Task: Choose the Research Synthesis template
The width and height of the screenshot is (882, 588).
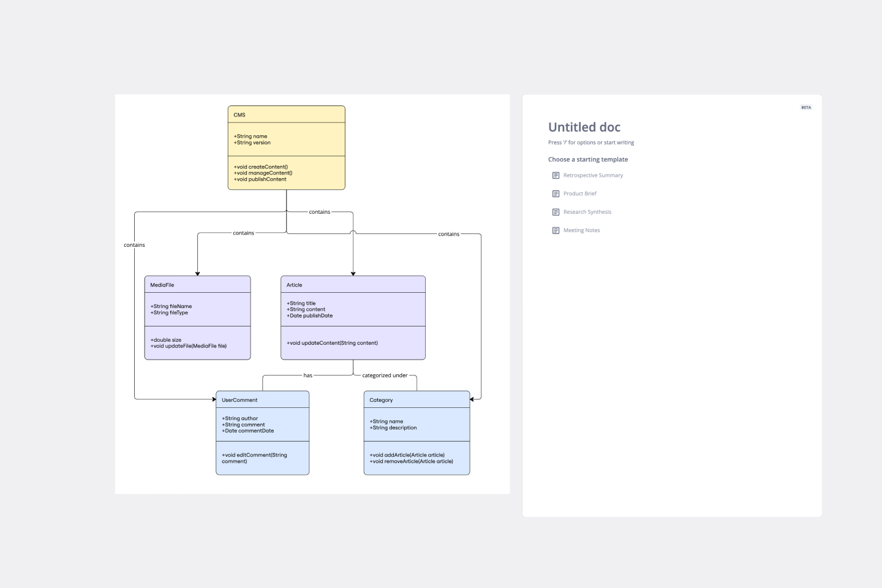Action: tap(587, 212)
